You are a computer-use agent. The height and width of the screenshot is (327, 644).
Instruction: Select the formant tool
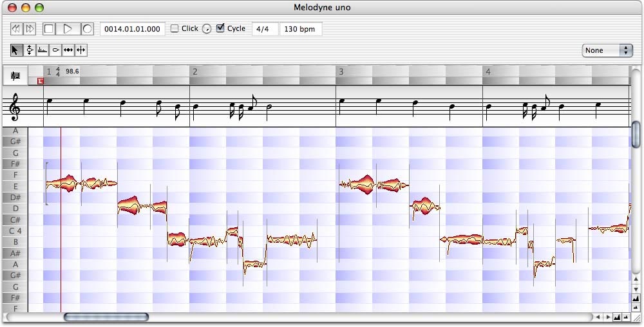[43, 50]
